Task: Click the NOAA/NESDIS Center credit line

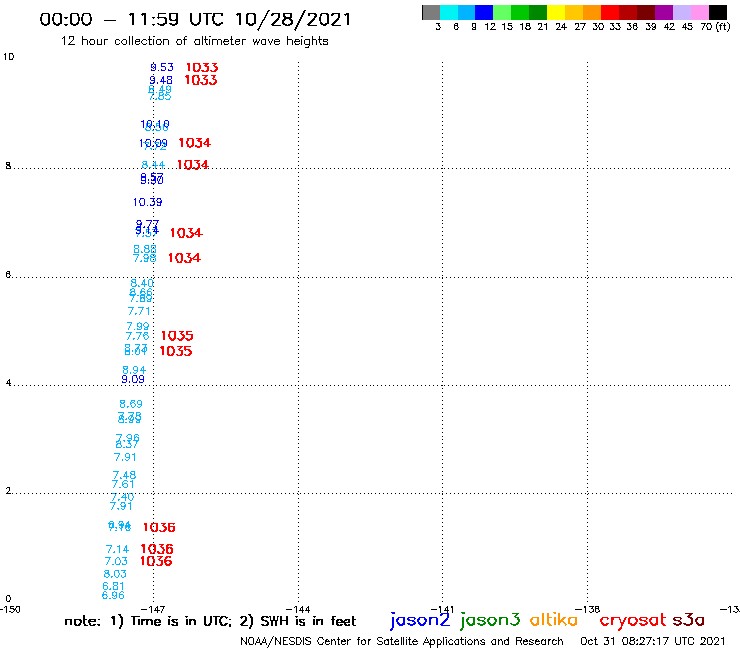Action: [402, 642]
